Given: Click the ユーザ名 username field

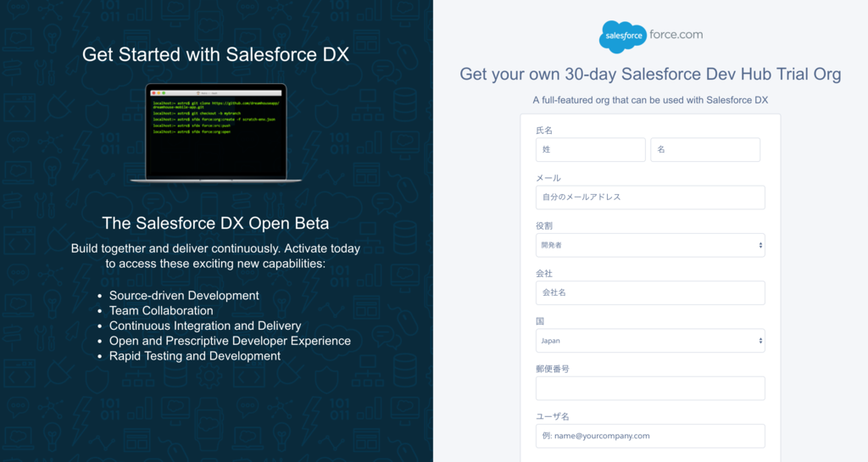Looking at the screenshot, I should tap(650, 436).
